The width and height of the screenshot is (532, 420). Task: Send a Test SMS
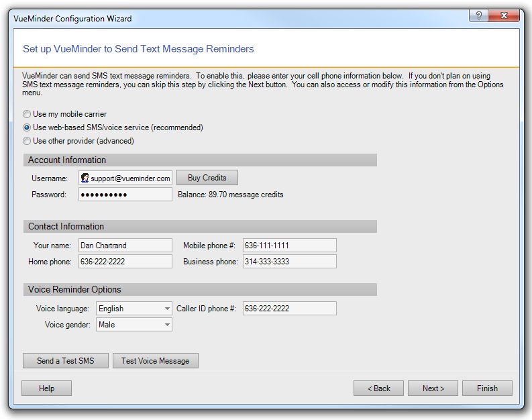pos(66,361)
